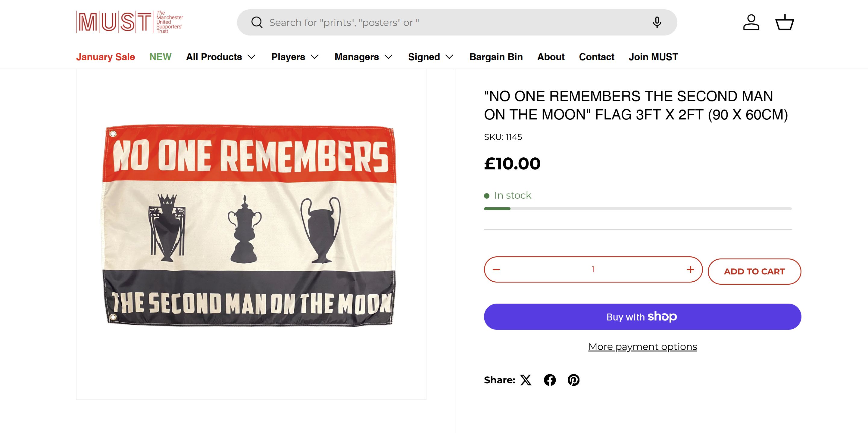Open the shopping basket icon
This screenshot has height=433, width=868.
785,23
